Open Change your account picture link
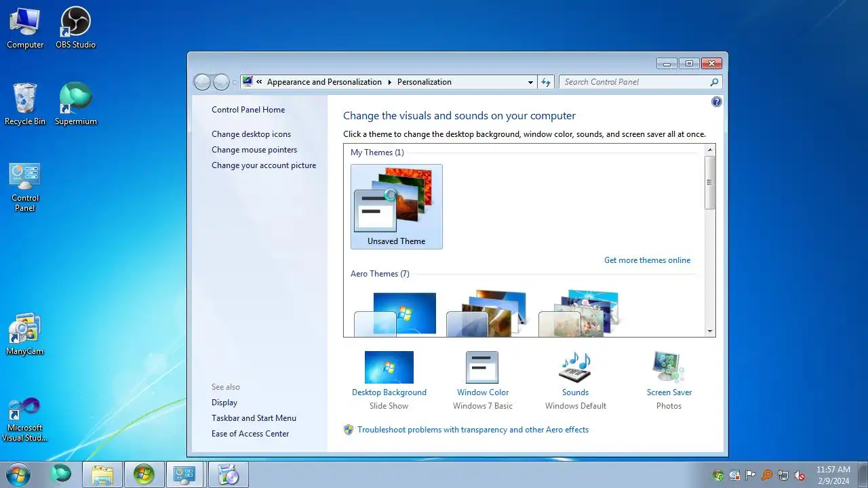Viewport: 868px width, 488px height. 264,165
